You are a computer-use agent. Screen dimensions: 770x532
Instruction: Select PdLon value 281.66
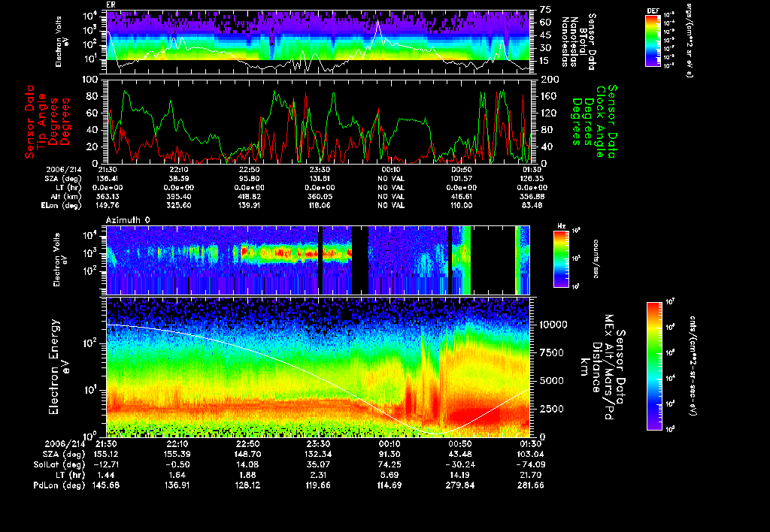(x=531, y=485)
